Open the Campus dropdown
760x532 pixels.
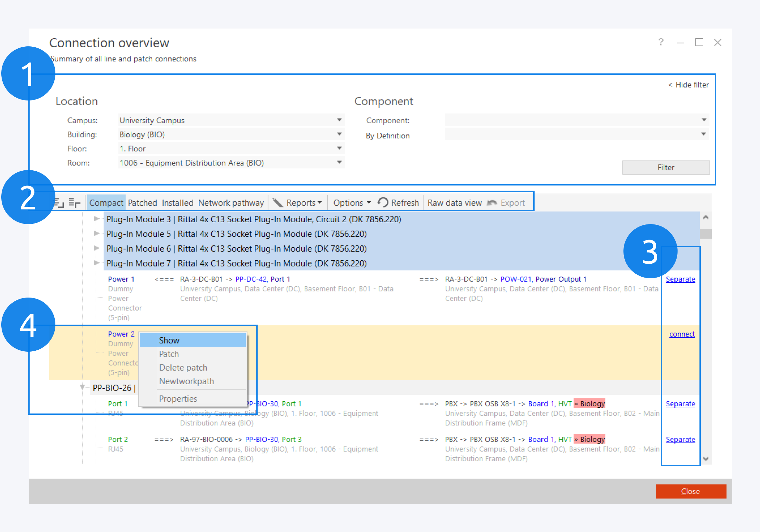pos(339,120)
